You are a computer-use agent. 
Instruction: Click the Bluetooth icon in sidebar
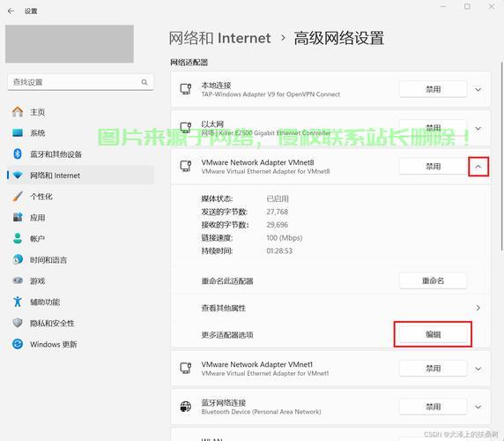(18, 154)
